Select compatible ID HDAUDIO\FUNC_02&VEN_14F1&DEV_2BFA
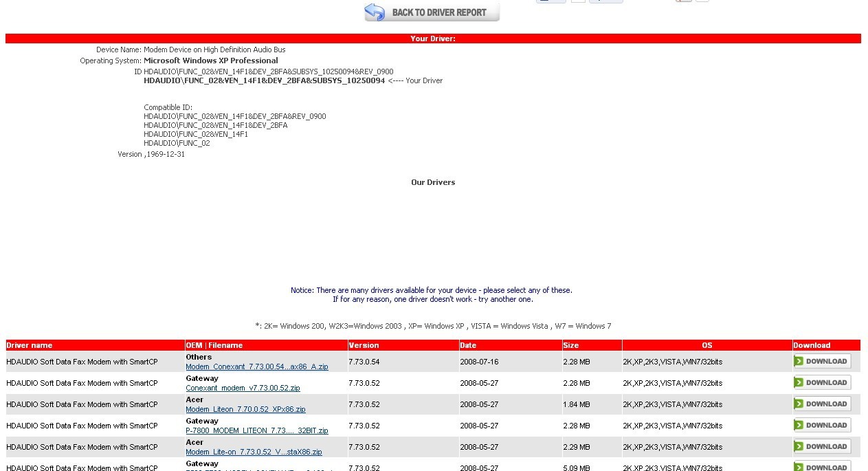Image resolution: width=868 pixels, height=471 pixels. [216, 125]
